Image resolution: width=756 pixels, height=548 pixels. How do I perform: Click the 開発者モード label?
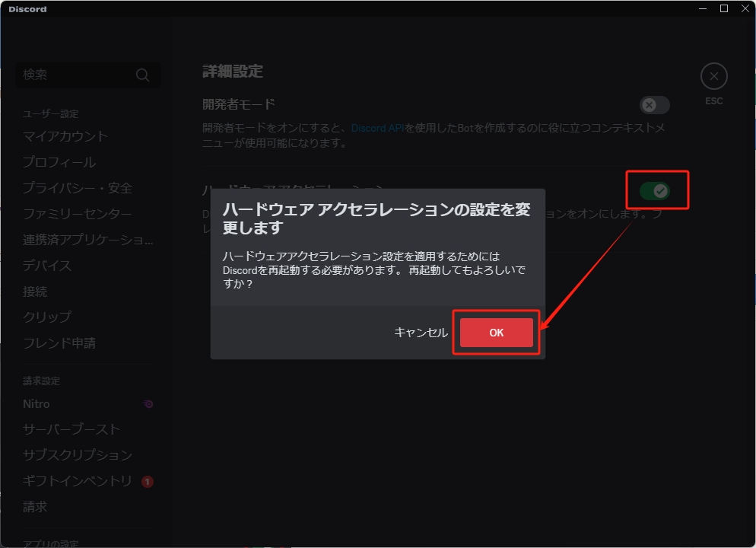239,104
